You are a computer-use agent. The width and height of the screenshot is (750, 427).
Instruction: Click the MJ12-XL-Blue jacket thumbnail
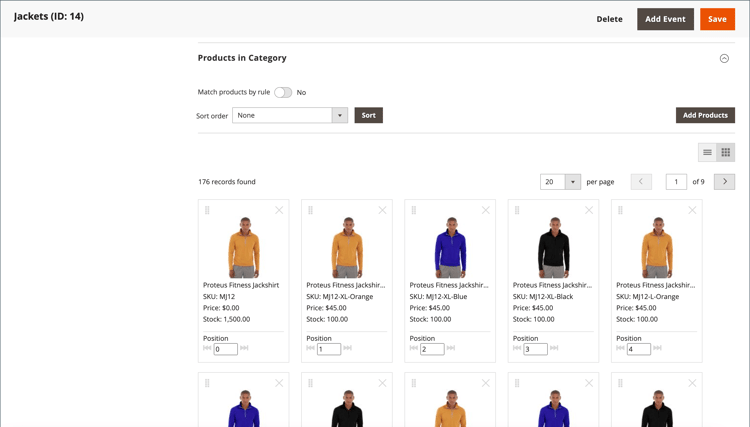click(x=451, y=247)
